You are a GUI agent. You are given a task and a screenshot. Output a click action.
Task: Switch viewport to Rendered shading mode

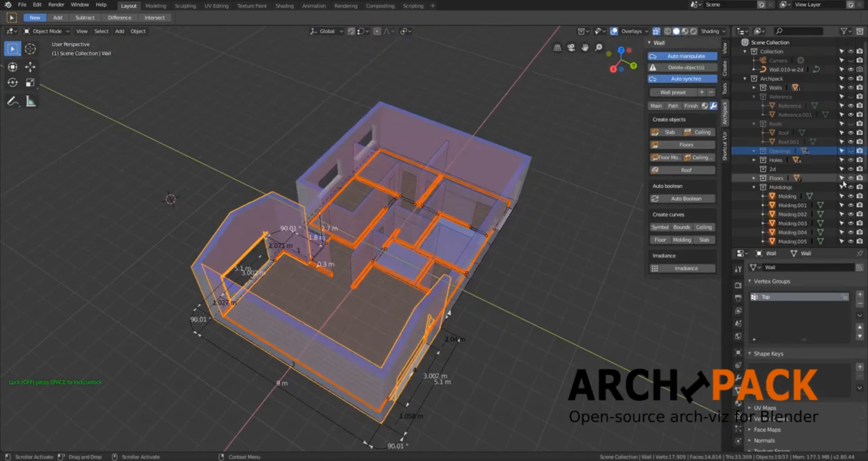click(x=693, y=31)
